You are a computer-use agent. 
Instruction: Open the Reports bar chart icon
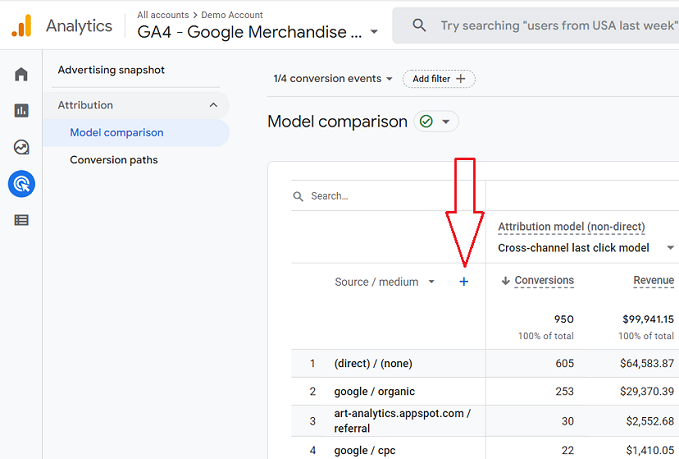point(21,110)
